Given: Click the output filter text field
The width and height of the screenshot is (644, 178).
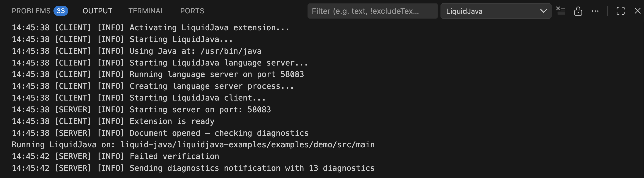Looking at the screenshot, I should tap(372, 11).
